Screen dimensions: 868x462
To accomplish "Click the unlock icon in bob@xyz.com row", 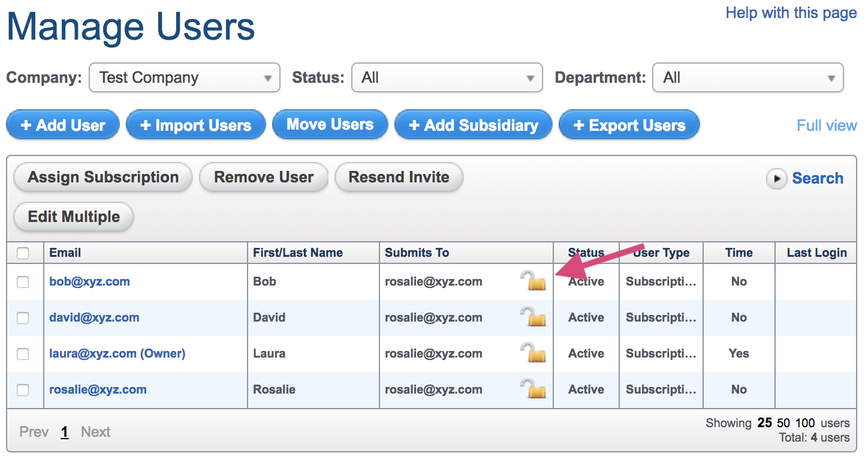I will pyautogui.click(x=533, y=281).
